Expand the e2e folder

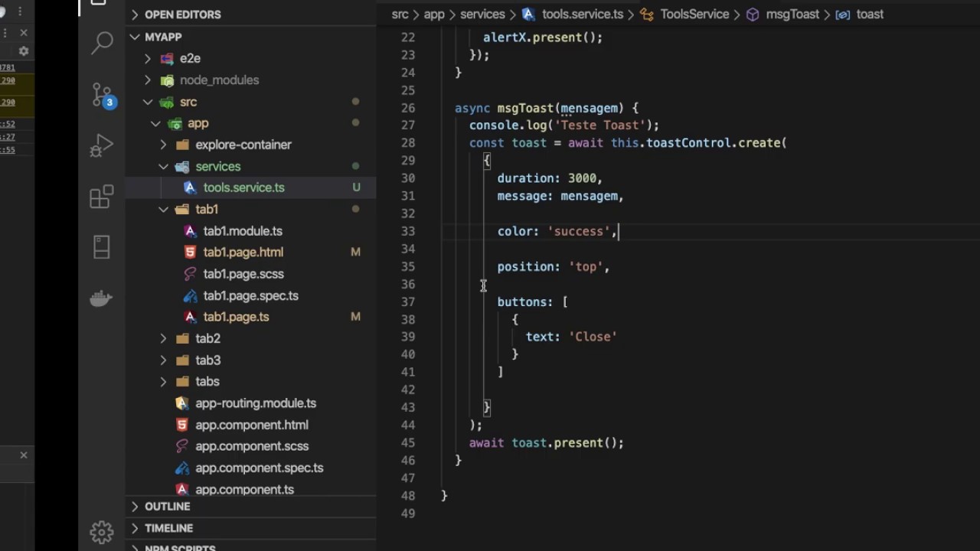coord(148,58)
